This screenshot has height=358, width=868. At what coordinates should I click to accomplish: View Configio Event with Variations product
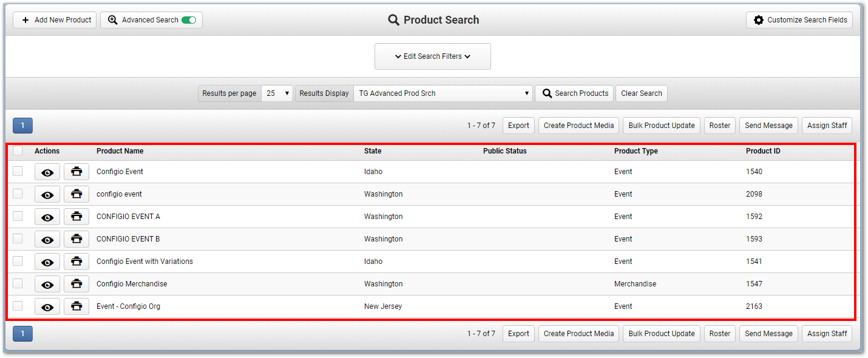point(47,262)
